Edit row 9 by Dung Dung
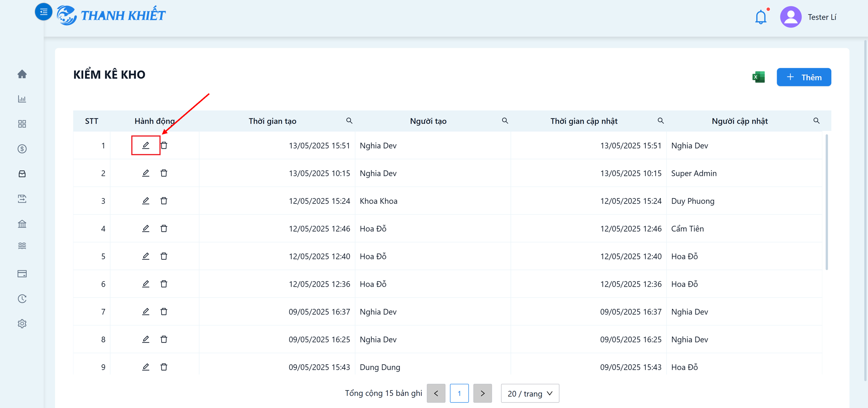The image size is (868, 408). (x=146, y=367)
